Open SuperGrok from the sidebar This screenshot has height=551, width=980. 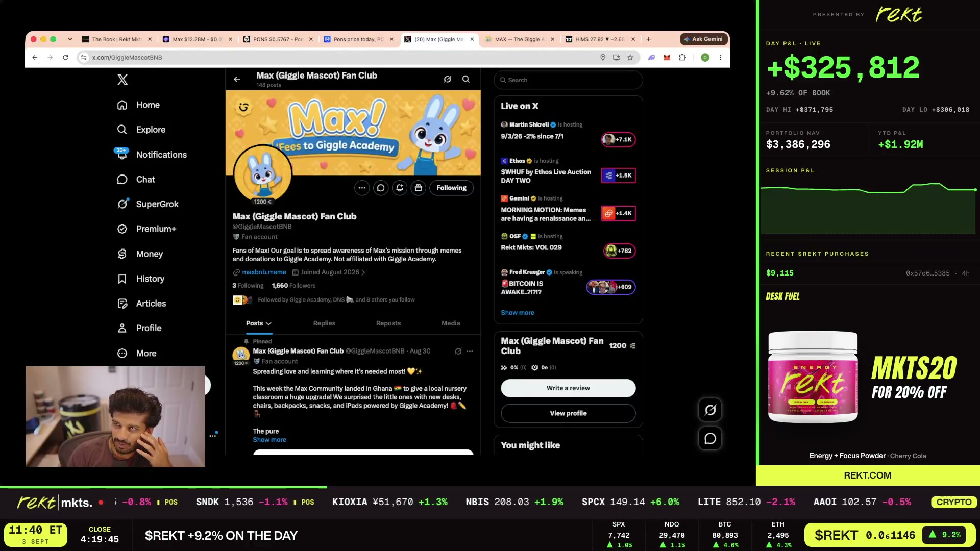(x=148, y=204)
